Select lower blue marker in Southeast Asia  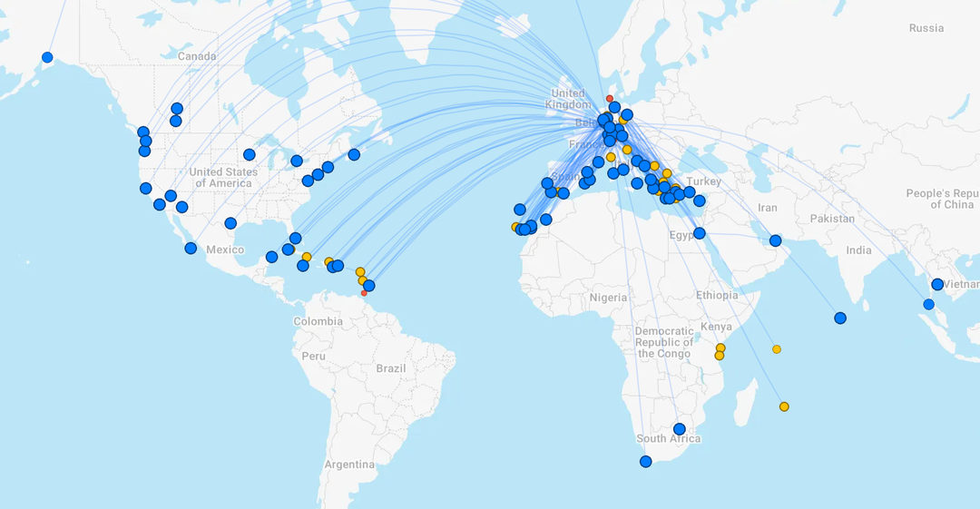pyautogui.click(x=928, y=305)
